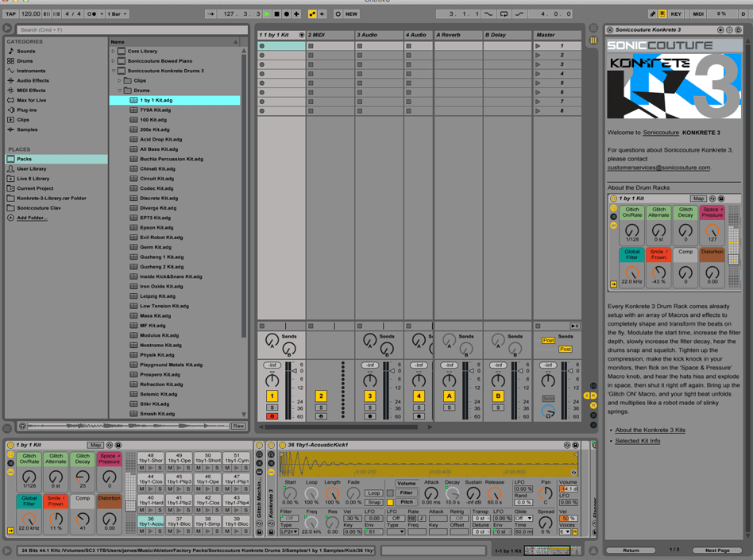The width and height of the screenshot is (753, 560).
Task: Arm the global Record button
Action: [287, 14]
